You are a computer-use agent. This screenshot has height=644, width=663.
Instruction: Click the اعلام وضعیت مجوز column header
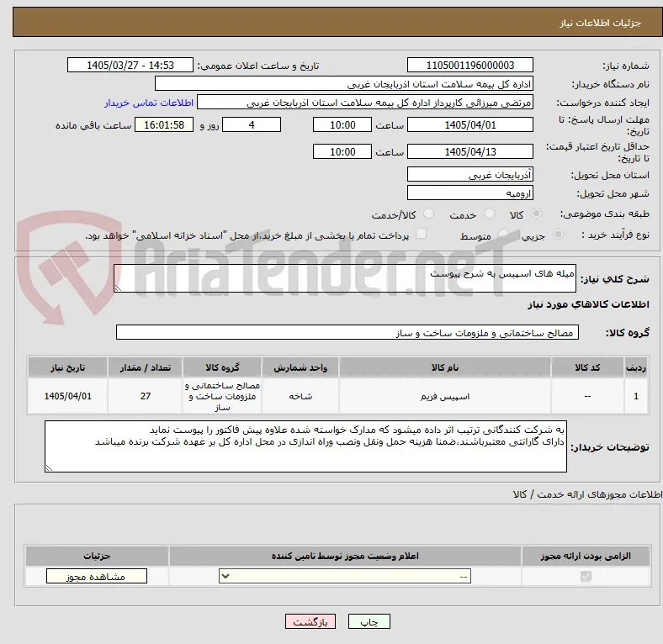pos(345,556)
